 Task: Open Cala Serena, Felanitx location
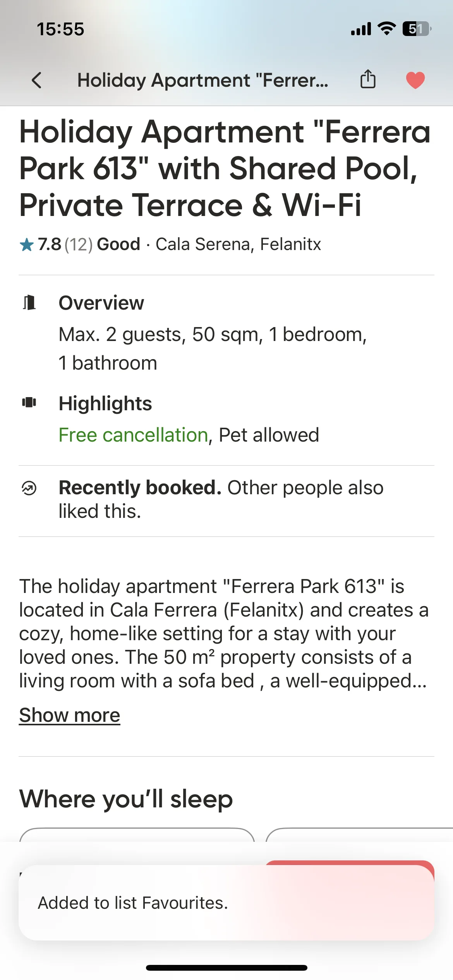coord(238,244)
